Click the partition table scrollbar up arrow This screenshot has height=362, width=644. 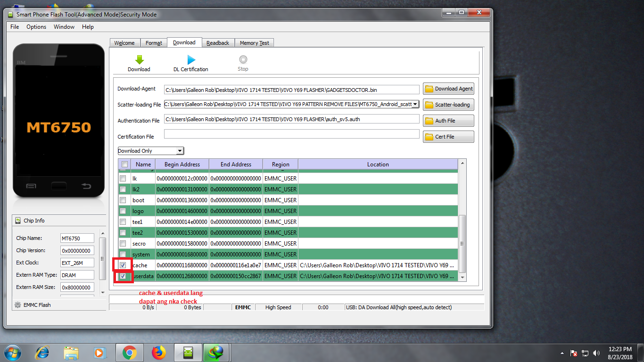[x=462, y=163]
